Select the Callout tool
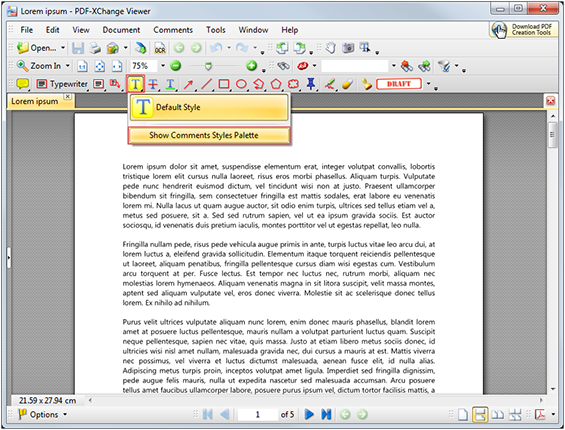This screenshot has height=430, width=565. pos(115,84)
